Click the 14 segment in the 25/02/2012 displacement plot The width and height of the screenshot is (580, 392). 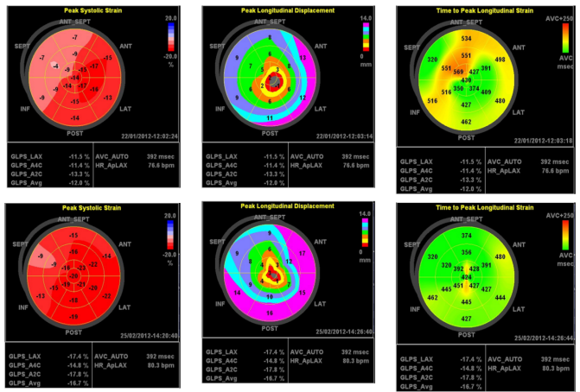pyautogui.click(x=237, y=293)
